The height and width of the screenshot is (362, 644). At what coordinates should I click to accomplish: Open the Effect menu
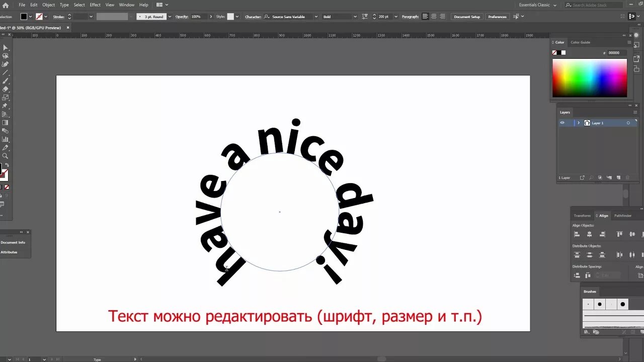coord(95,5)
